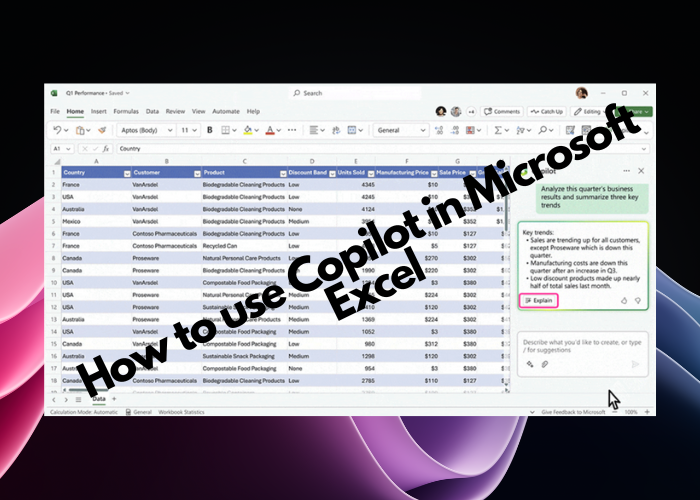Open the File menu
The image size is (700, 500).
(x=55, y=111)
